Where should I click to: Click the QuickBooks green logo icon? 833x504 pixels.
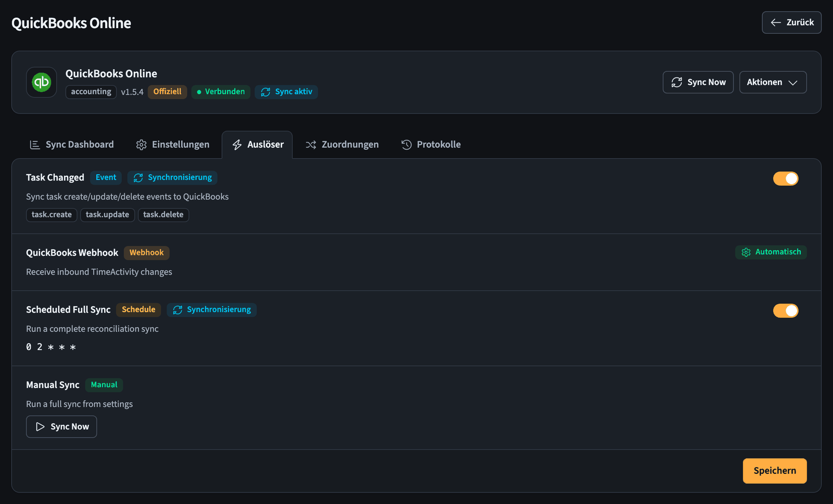pyautogui.click(x=42, y=82)
